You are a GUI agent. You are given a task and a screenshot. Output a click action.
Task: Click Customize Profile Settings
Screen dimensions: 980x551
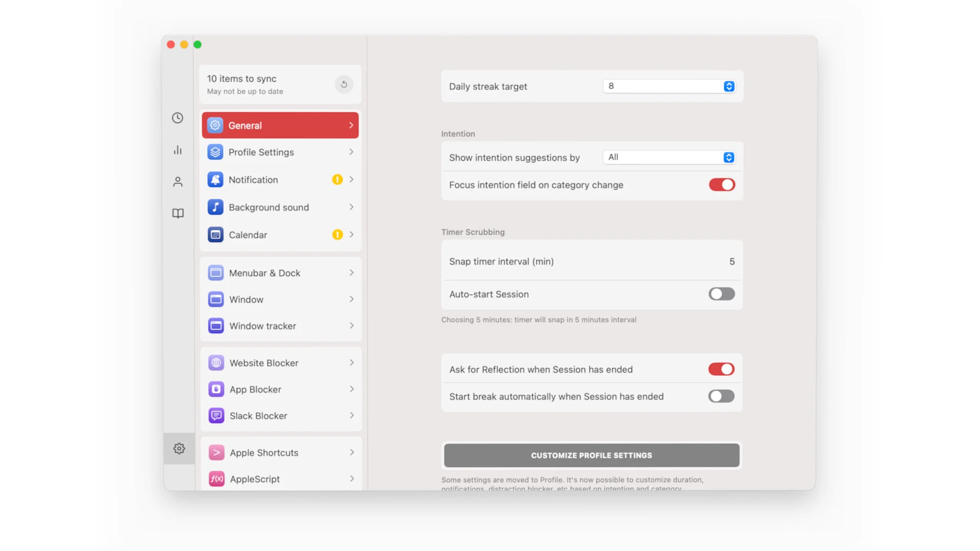pos(591,455)
